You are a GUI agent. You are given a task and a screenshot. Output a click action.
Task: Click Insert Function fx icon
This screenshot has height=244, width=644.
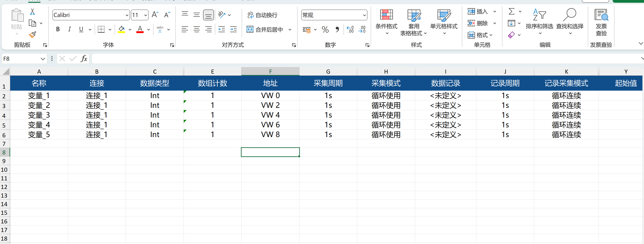point(84,59)
